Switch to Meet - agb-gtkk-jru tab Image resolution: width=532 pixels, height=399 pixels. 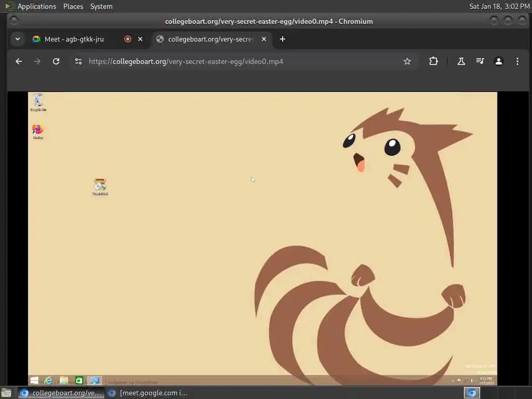click(74, 39)
